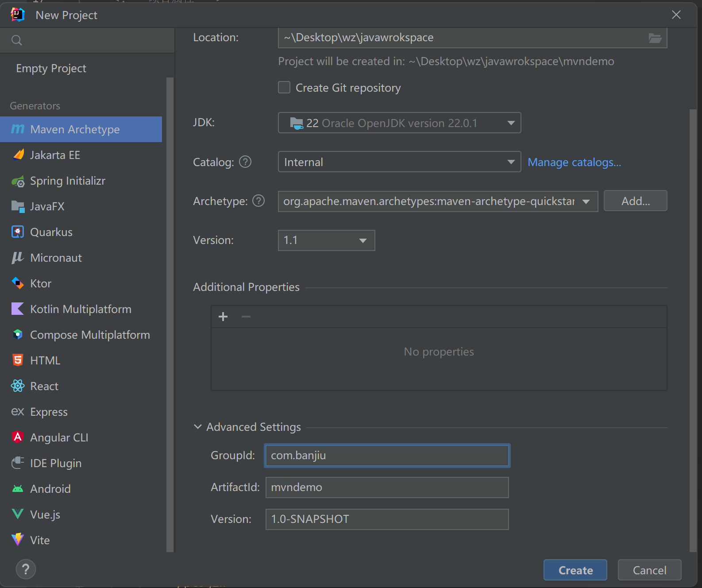702x588 pixels.
Task: Click the Quarkus logo icon
Action: [x=18, y=232]
